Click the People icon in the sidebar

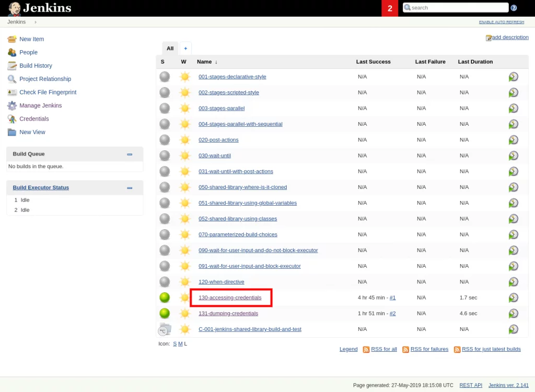coord(12,53)
